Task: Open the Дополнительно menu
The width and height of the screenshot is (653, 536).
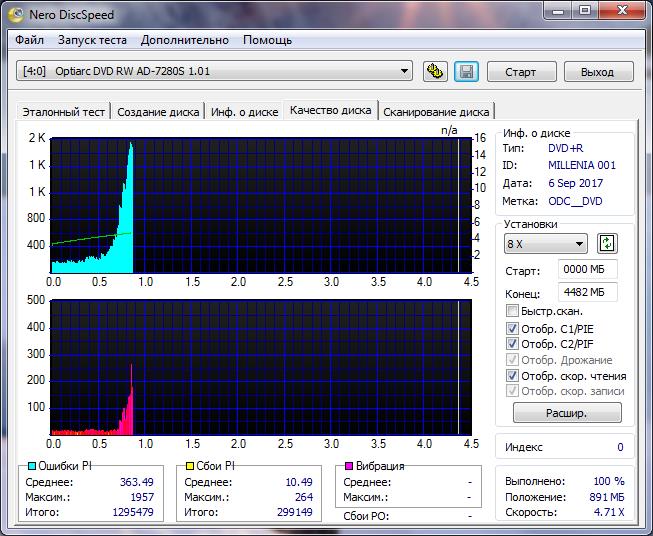Action: point(185,40)
